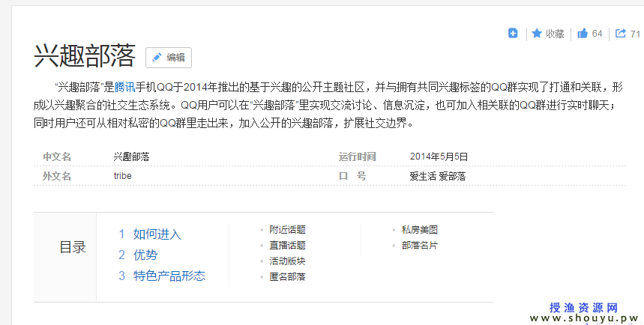The image size is (644, 325).
Task: Click the date 2014年5月5日
Action: pyautogui.click(x=439, y=157)
